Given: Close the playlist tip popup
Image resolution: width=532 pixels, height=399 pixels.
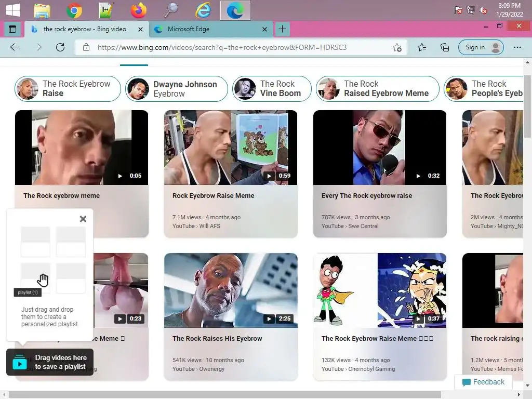Looking at the screenshot, I should [83, 219].
